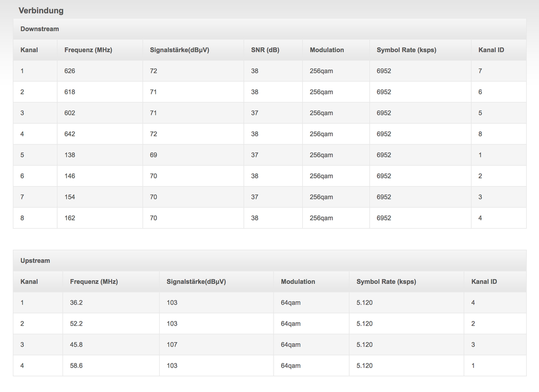Click Upstream Symbol Rate (ksps) header
This screenshot has width=539, height=392.
point(386,281)
